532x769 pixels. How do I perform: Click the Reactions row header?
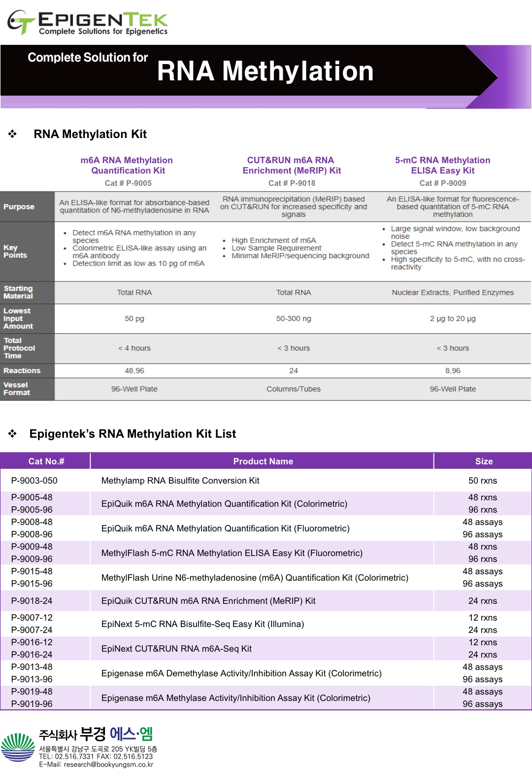27,371
